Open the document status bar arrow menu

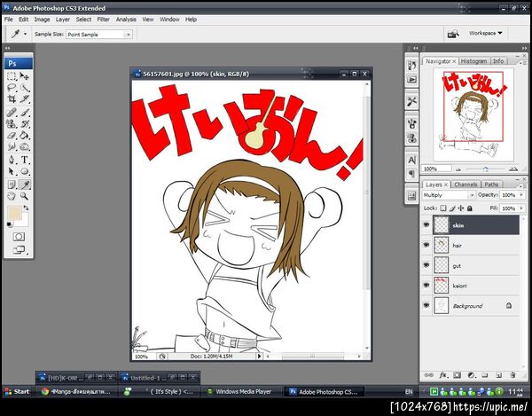[x=259, y=357]
